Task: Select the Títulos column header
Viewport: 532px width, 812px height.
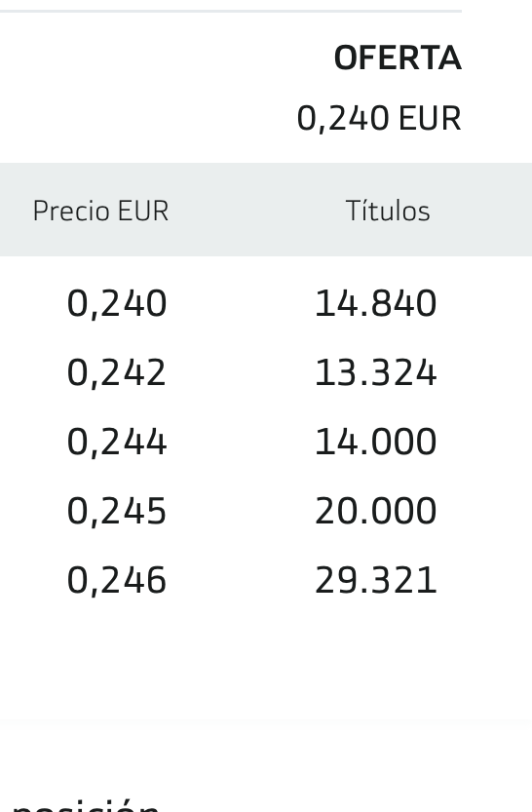Action: click(x=388, y=211)
